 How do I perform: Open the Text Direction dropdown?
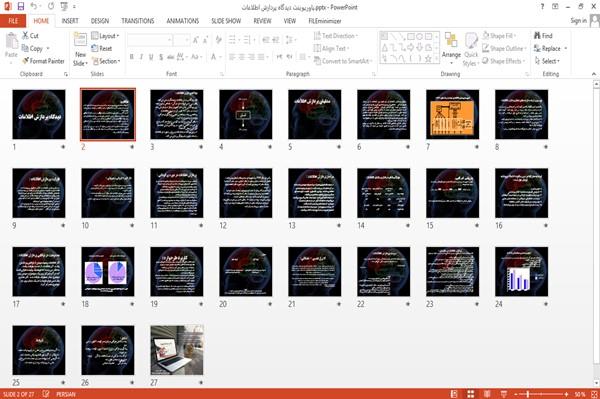tap(336, 36)
